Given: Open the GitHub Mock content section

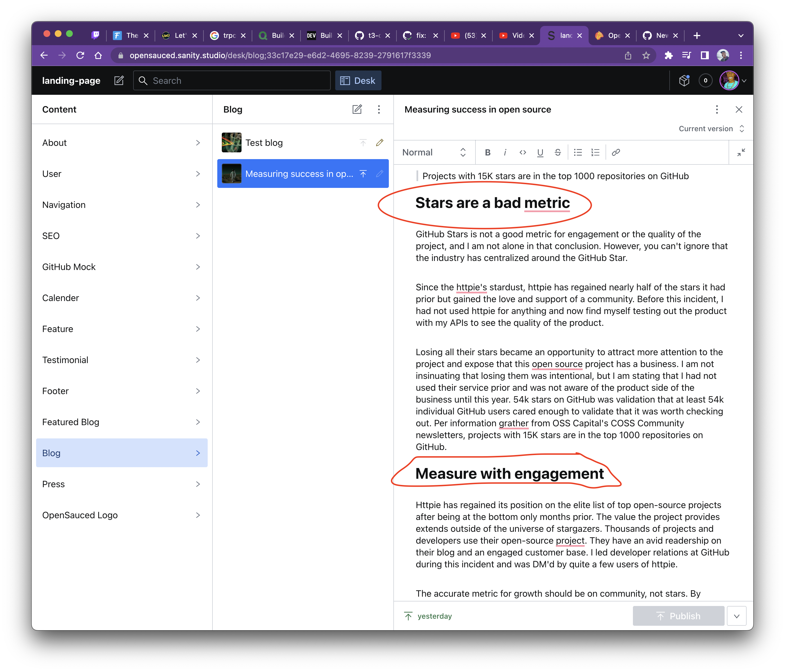Looking at the screenshot, I should point(122,267).
